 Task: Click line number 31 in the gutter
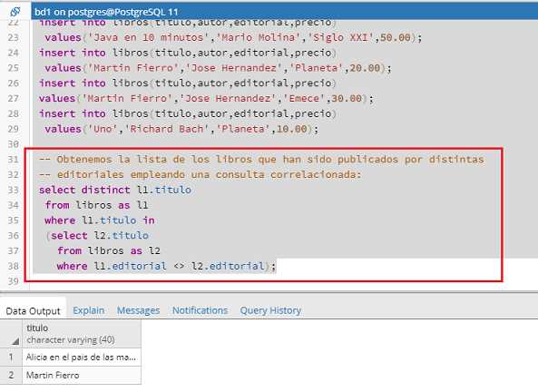coord(13,160)
